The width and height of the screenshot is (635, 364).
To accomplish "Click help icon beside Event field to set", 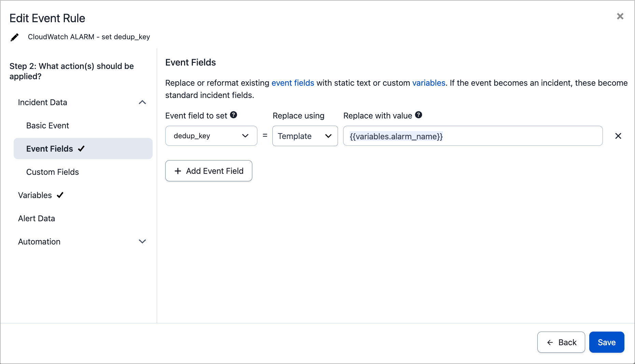I will pyautogui.click(x=234, y=115).
